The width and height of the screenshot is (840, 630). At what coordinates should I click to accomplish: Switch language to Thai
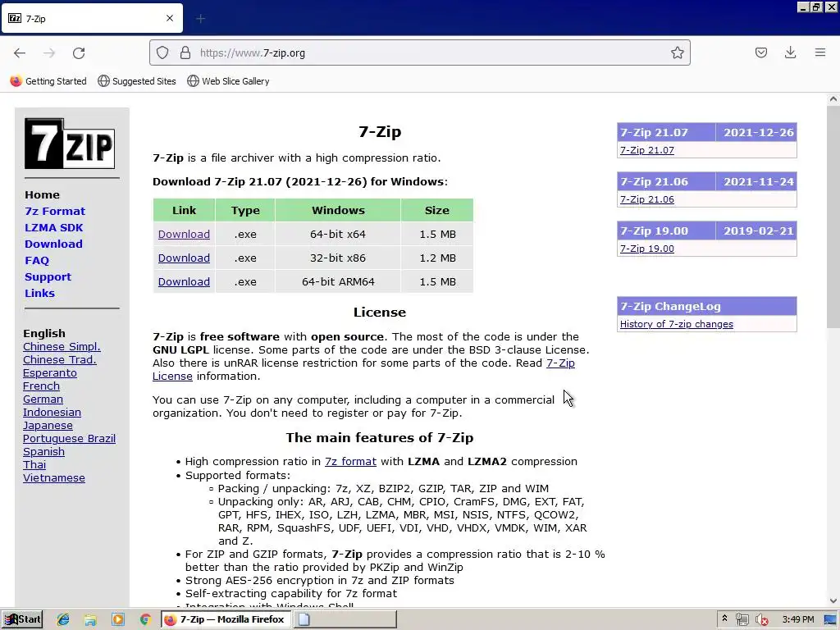point(34,464)
